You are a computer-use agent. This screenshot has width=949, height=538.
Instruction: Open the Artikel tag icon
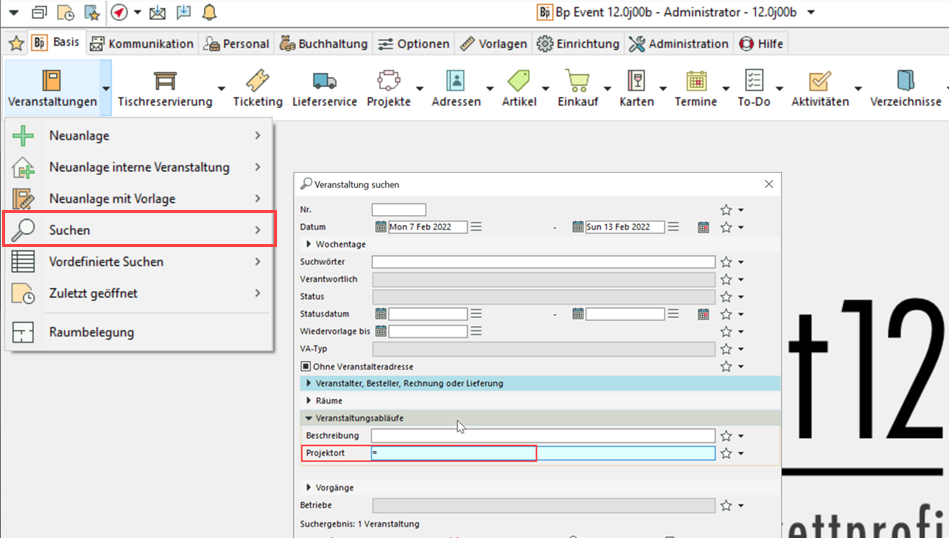pos(519,81)
